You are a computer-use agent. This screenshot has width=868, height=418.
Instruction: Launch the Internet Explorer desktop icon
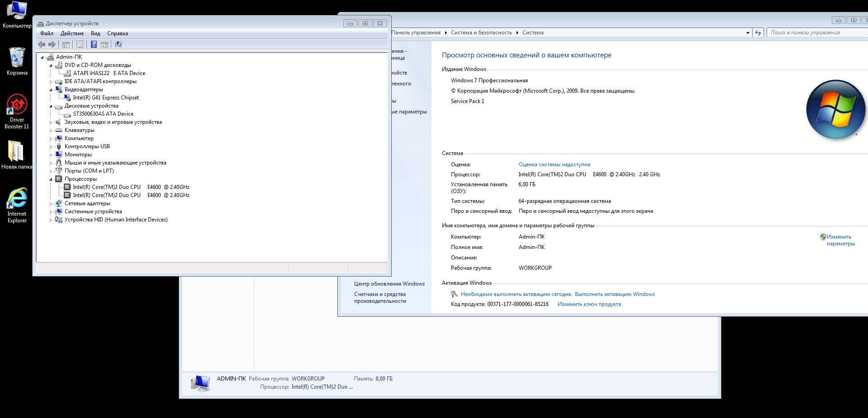[17, 205]
